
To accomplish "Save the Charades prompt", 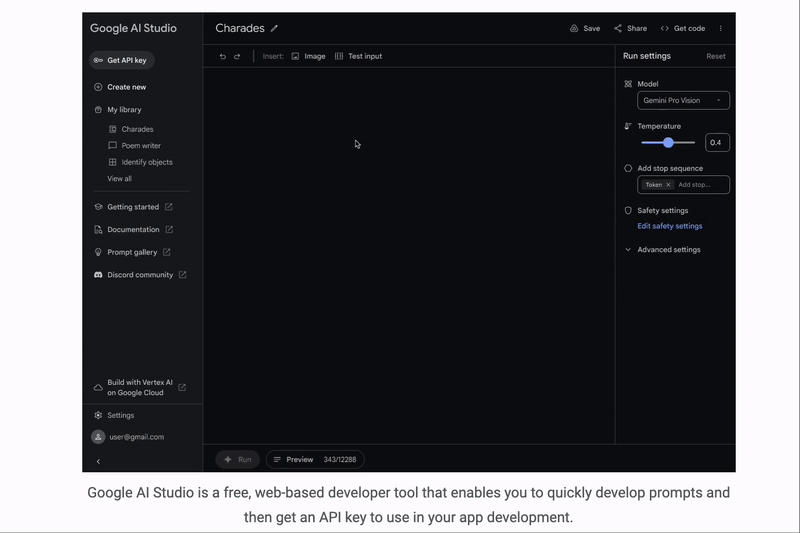I will 585,29.
